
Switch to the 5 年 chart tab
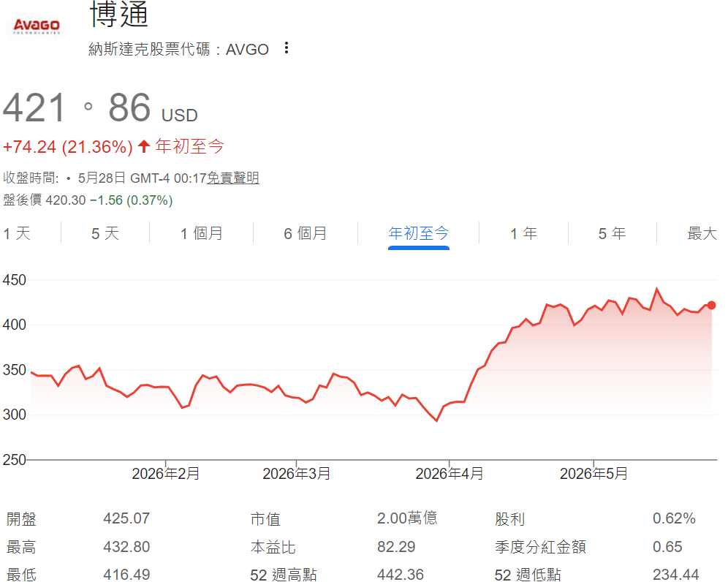click(613, 233)
